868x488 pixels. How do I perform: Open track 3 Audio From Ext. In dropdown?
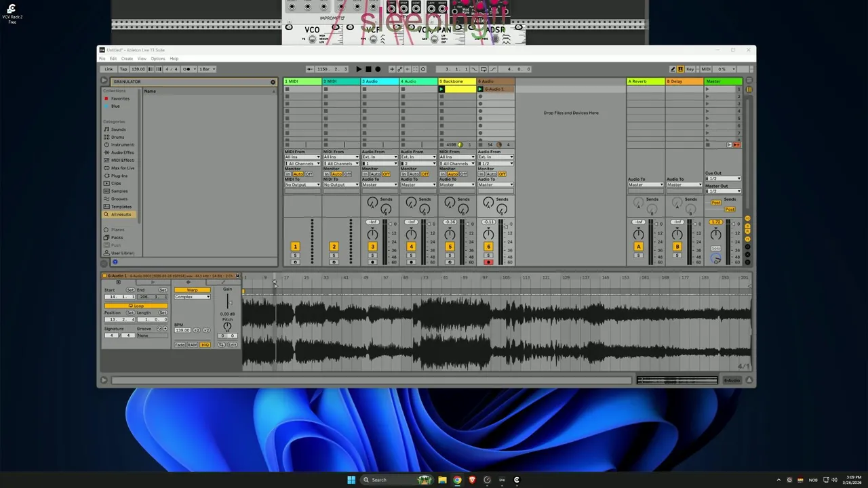(x=379, y=157)
